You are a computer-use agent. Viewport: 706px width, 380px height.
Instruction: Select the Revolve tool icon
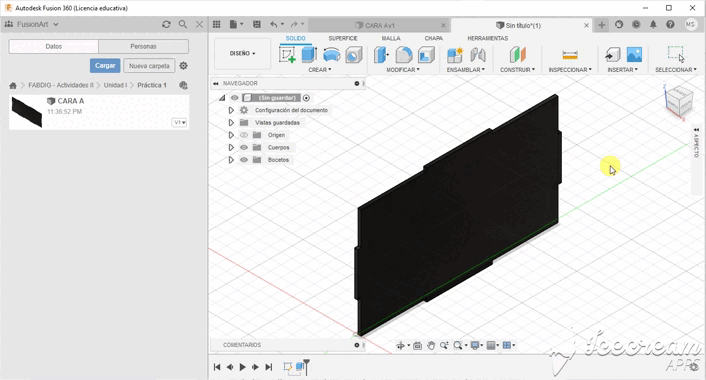click(331, 54)
